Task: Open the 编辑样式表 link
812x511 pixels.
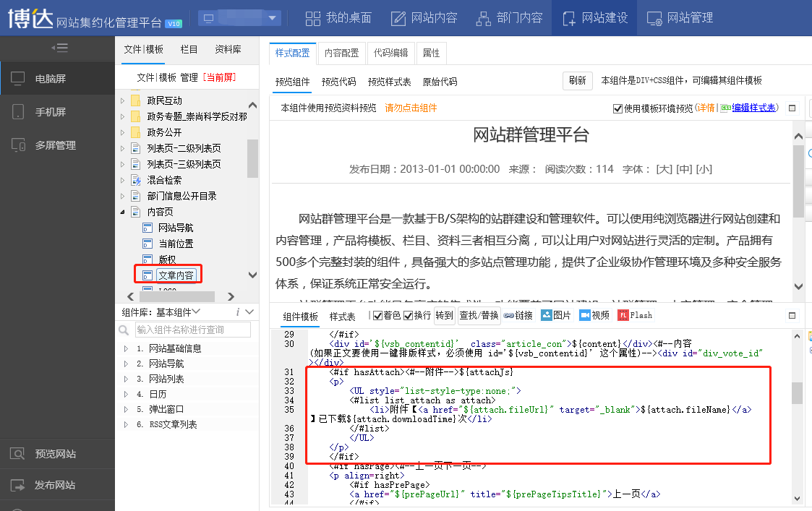Action: [753, 108]
